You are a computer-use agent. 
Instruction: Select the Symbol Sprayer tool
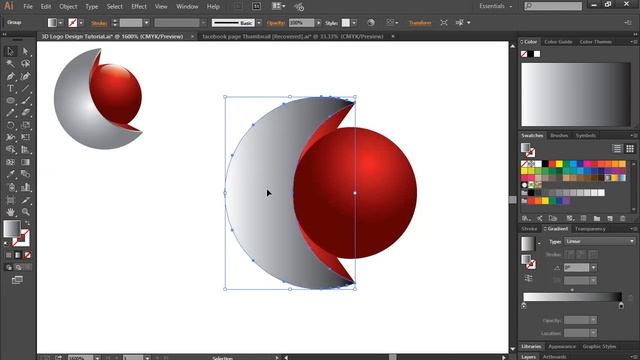click(10, 187)
